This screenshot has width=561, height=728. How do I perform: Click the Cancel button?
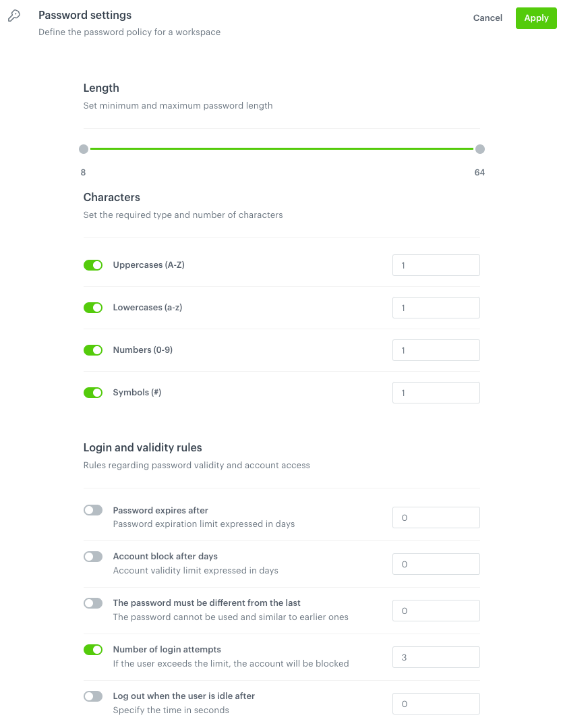point(488,18)
